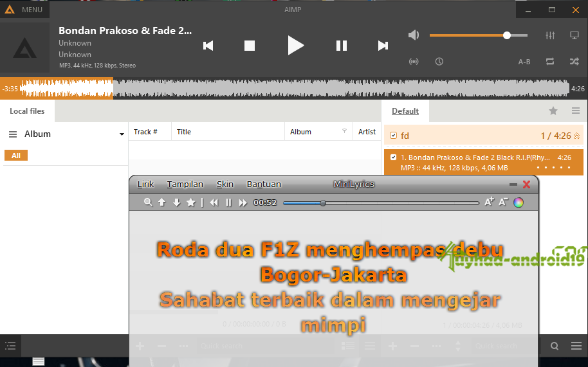The image size is (588, 367).
Task: Pause playback in AIMP
Action: tap(341, 46)
